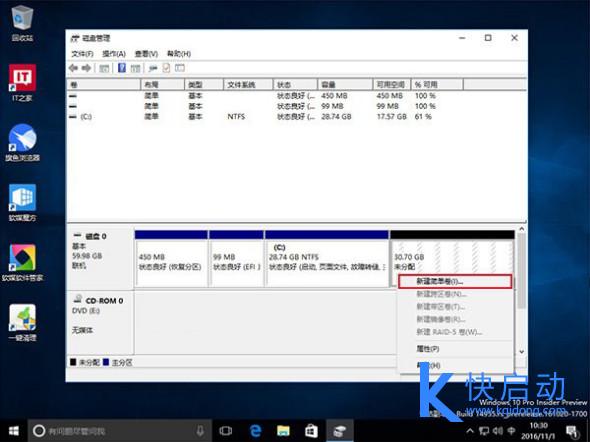Click the Task View taskbar button

tap(226, 431)
